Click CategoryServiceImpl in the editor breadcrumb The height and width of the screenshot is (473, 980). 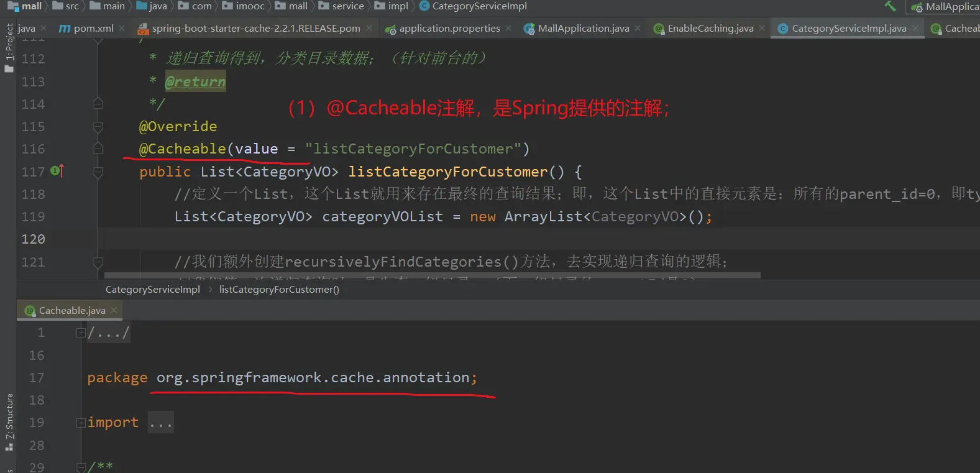tap(153, 290)
